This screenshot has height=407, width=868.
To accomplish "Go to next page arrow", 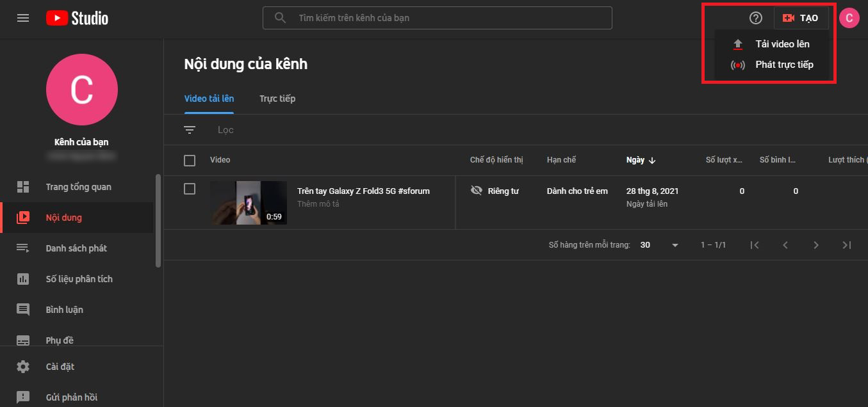I will coord(816,245).
